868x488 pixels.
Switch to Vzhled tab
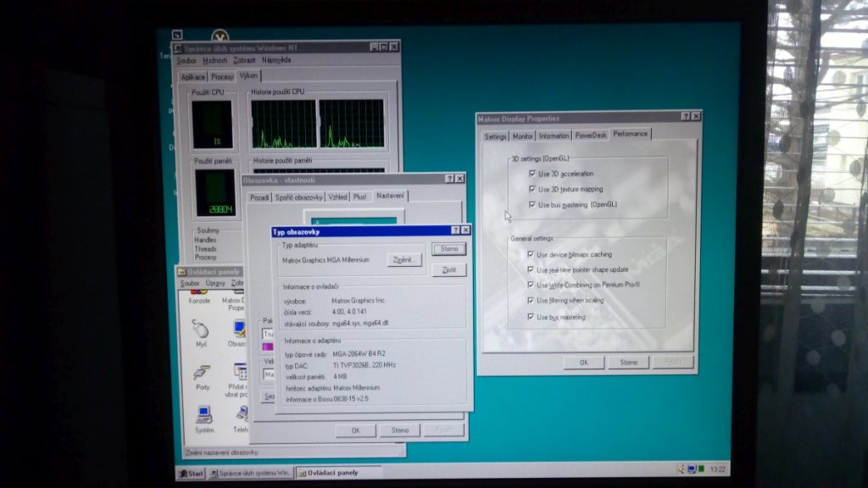337,197
